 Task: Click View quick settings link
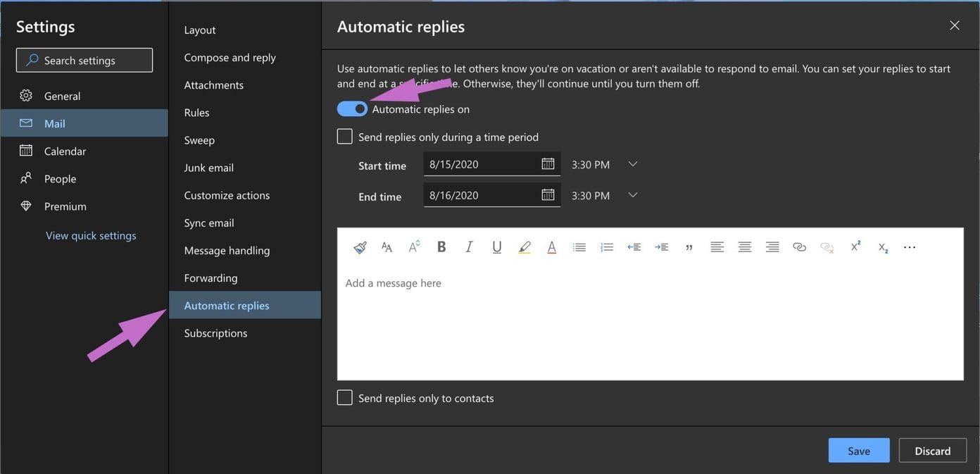91,235
